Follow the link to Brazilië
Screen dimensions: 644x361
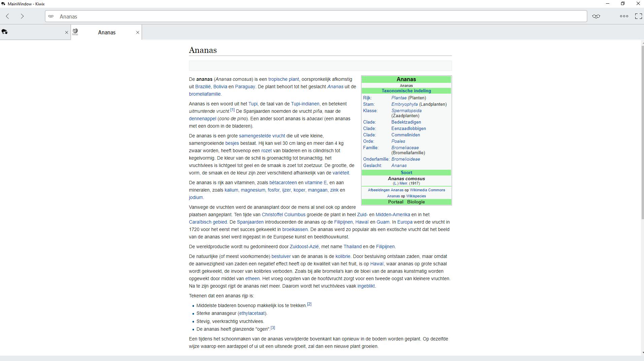[202, 87]
